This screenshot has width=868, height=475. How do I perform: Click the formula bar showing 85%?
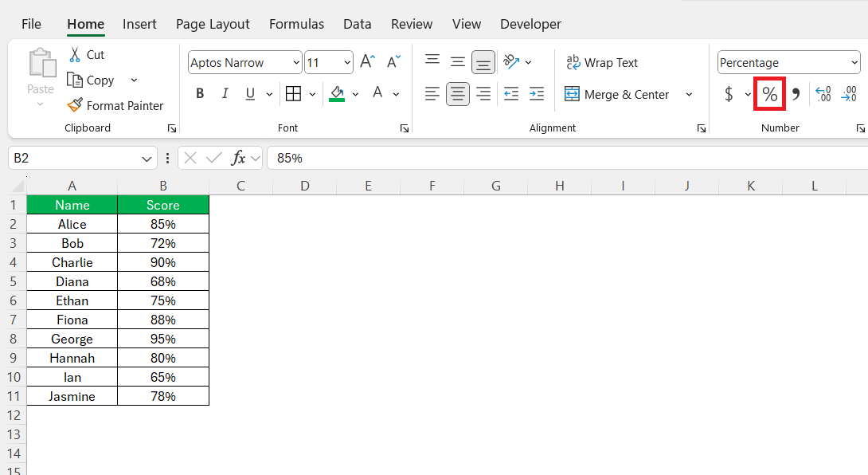pyautogui.click(x=567, y=158)
